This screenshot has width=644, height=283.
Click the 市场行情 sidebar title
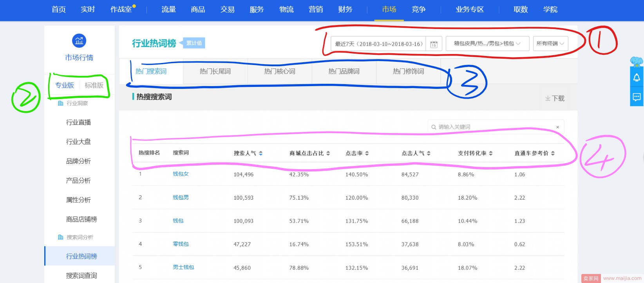(x=79, y=58)
